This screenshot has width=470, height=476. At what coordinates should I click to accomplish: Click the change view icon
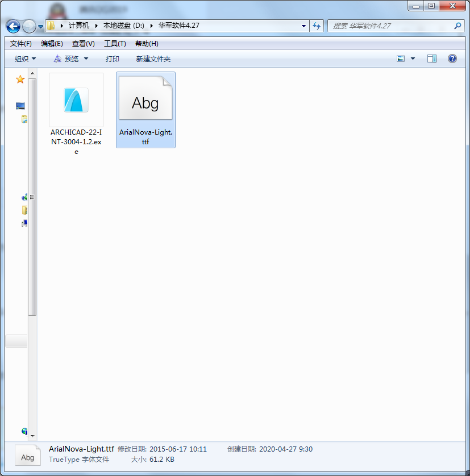coord(401,59)
